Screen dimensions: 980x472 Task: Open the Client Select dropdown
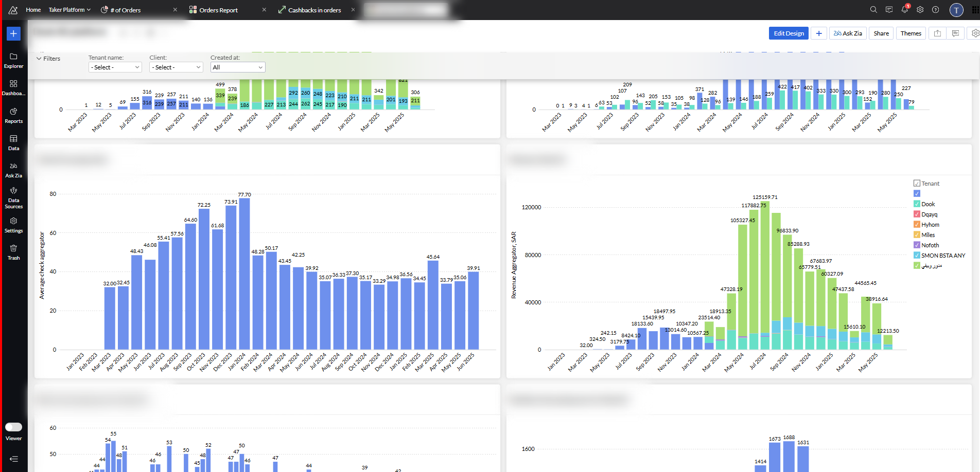click(176, 67)
